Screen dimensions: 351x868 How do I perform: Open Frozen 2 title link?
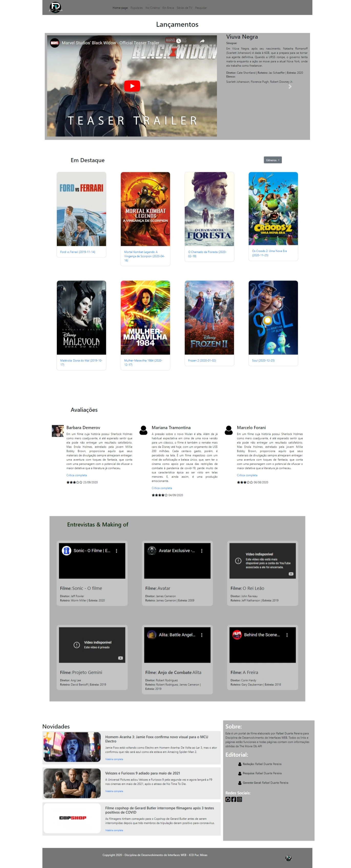(202, 360)
